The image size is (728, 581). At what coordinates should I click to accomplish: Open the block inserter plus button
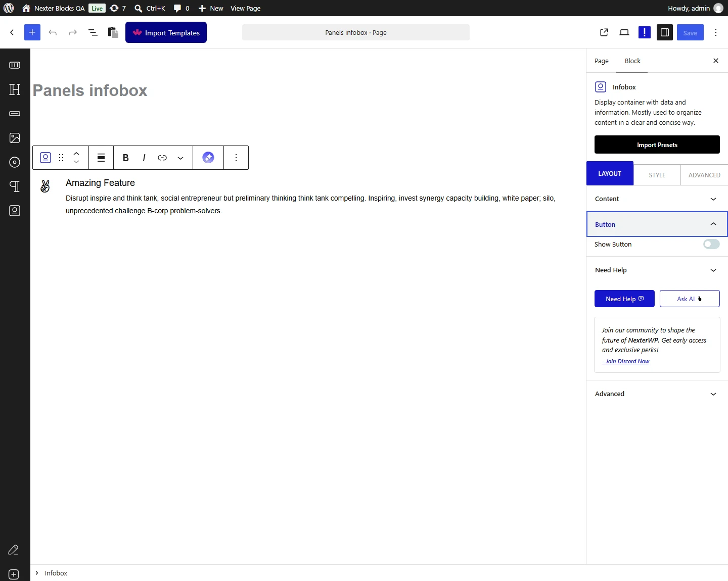click(32, 32)
